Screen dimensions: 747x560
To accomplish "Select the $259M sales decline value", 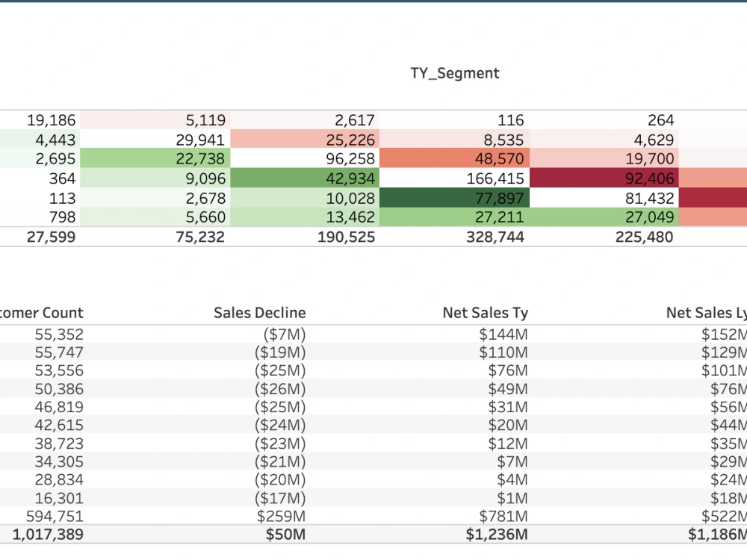I will [x=281, y=516].
